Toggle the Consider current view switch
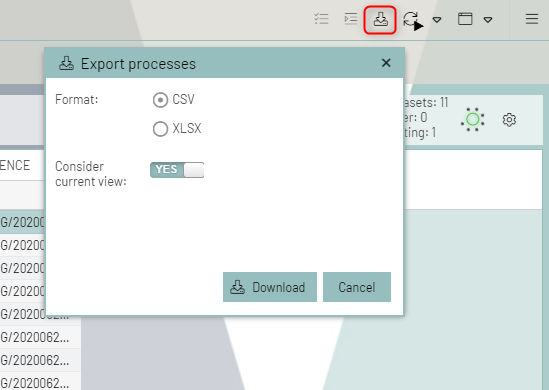The image size is (549, 390). click(x=177, y=170)
